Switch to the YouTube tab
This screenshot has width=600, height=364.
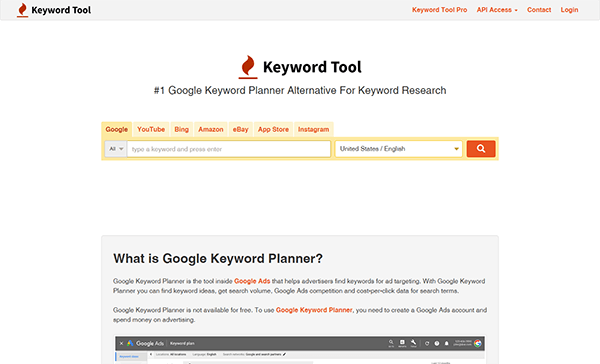tap(151, 129)
